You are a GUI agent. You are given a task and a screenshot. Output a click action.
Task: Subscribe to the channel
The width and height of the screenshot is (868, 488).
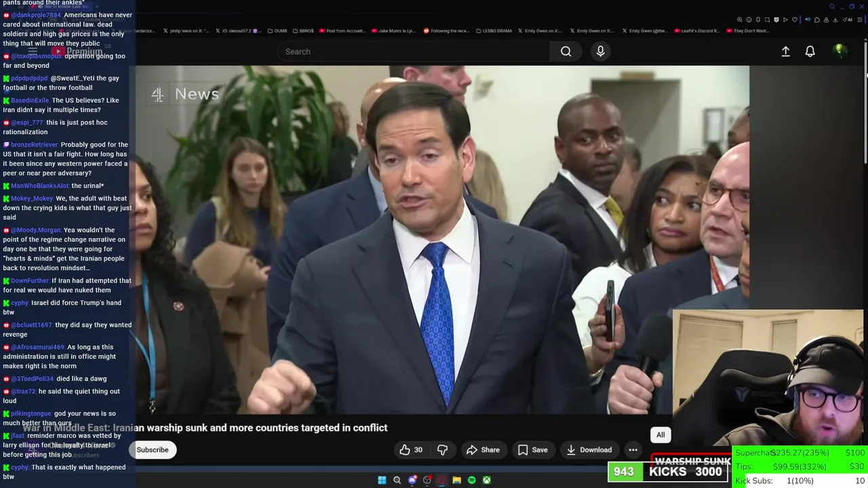coord(153,450)
